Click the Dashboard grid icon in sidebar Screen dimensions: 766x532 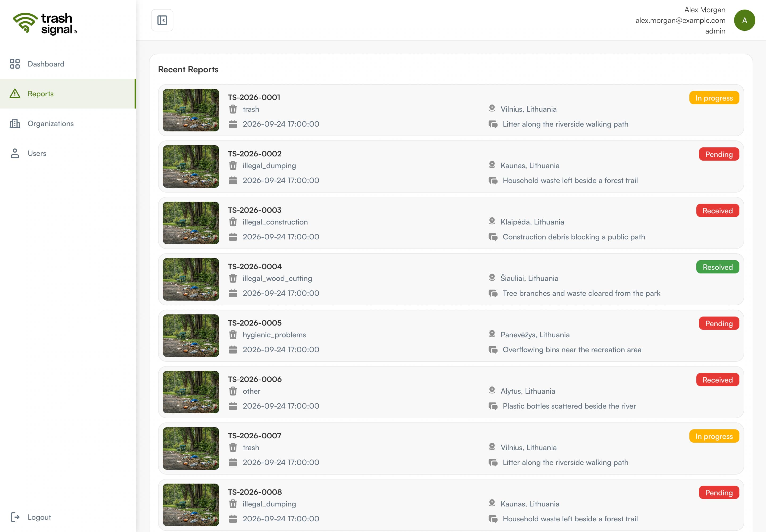coord(15,64)
